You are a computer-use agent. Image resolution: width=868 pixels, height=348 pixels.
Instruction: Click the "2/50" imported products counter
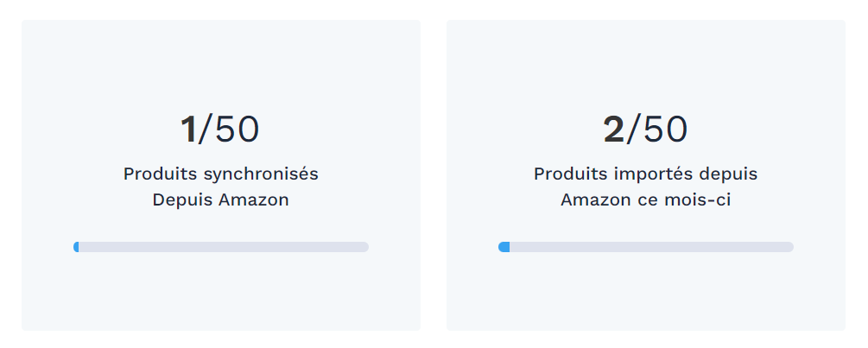(x=645, y=130)
